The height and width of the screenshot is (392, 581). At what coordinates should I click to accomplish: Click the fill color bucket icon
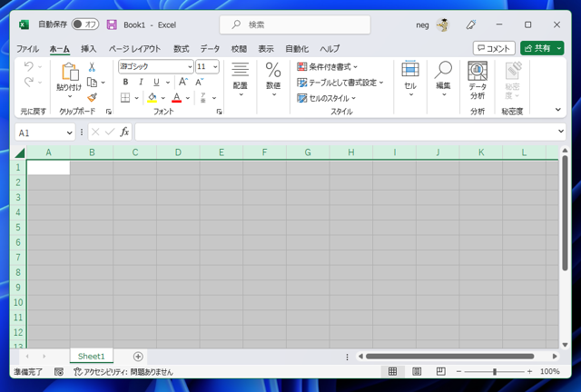tap(152, 98)
